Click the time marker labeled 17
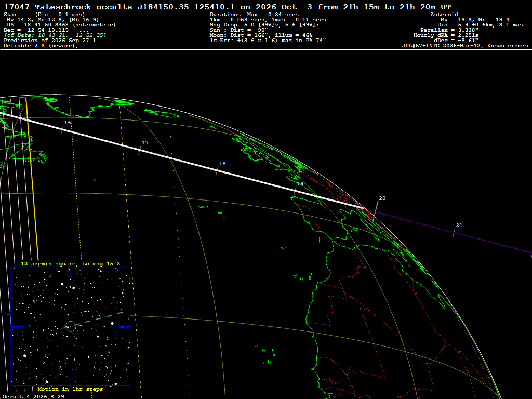Screen dimensions: 532x399 [x=145, y=143]
